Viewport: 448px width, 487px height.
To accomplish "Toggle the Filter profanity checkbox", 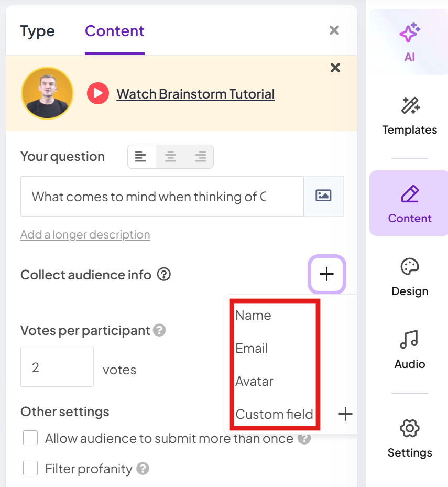I will 30,468.
